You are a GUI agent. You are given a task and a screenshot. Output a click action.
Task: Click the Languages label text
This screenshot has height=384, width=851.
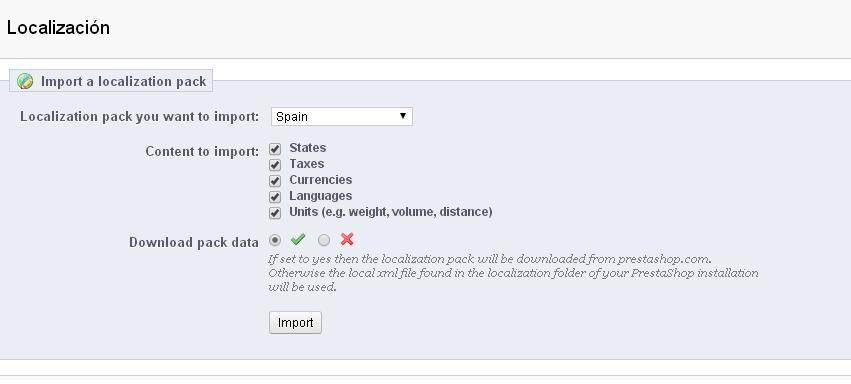(320, 196)
